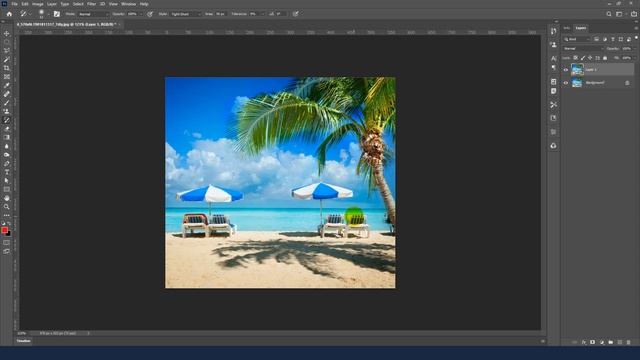Open the Character panel icon
The image size is (640, 360).
point(553,58)
